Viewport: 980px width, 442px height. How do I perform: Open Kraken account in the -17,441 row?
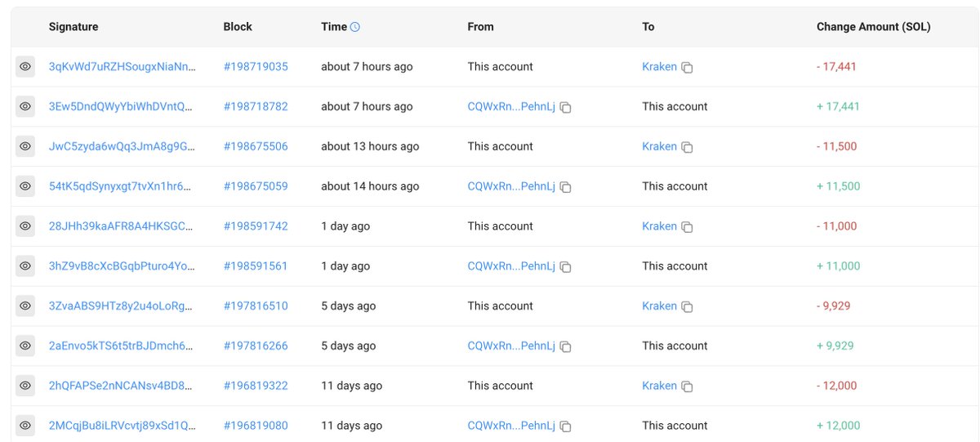point(660,67)
